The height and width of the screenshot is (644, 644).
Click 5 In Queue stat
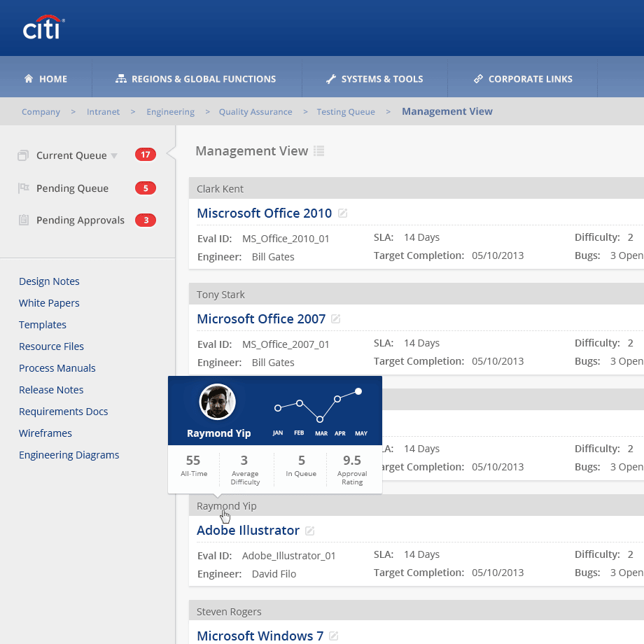pyautogui.click(x=301, y=465)
